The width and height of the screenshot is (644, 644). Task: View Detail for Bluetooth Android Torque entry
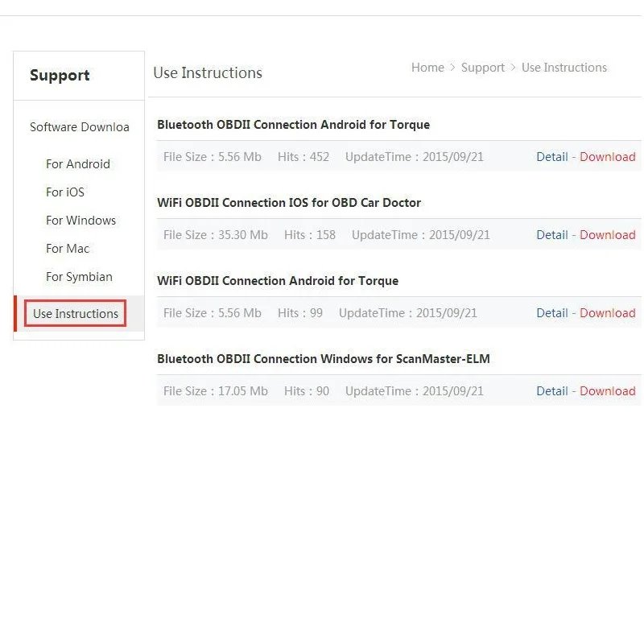(552, 156)
